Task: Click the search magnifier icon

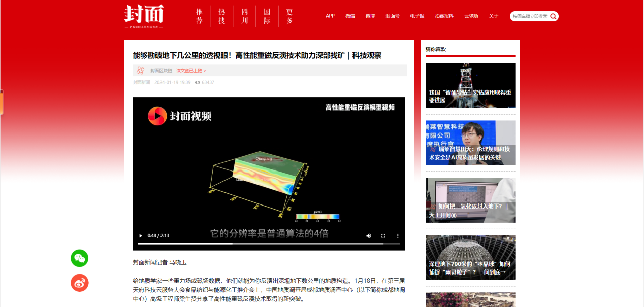Action: pos(553,16)
